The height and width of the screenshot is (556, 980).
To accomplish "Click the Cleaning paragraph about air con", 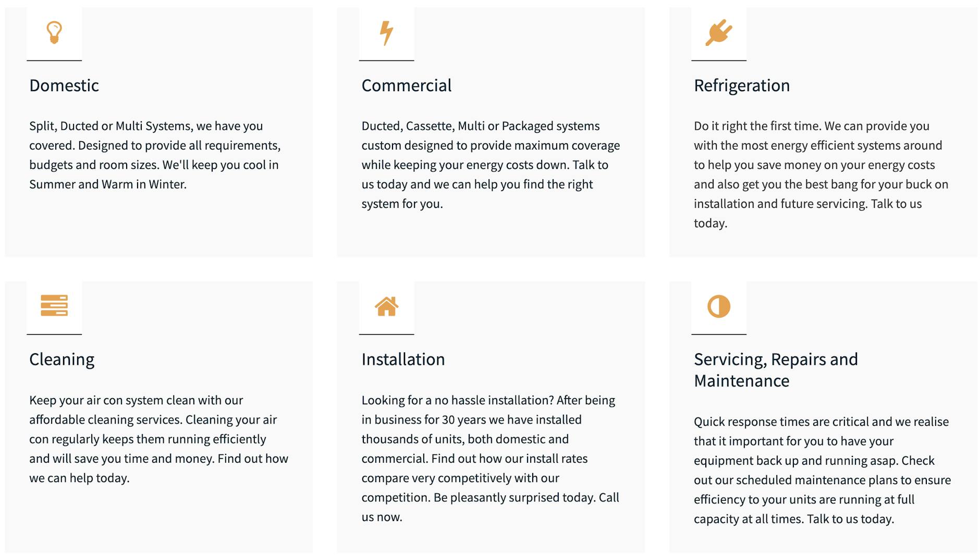I will [158, 439].
